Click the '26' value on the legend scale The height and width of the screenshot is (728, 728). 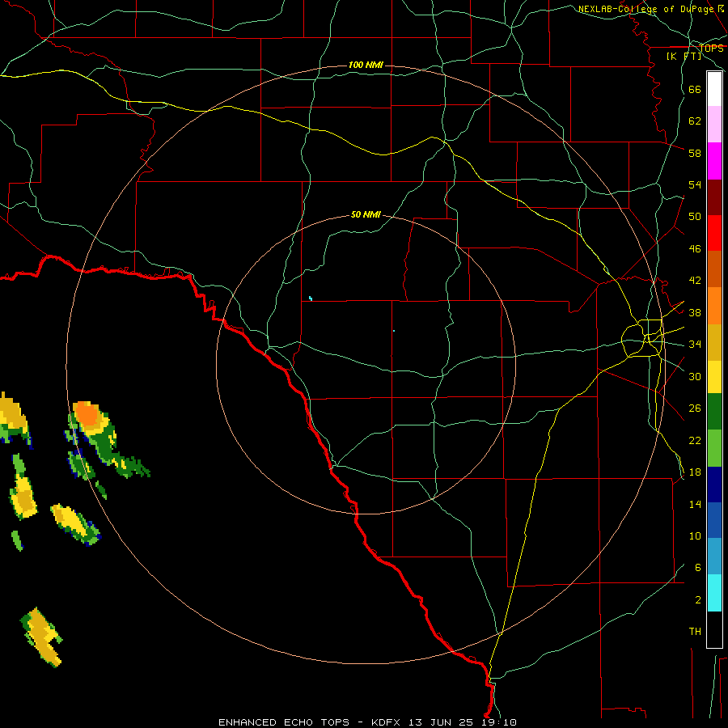pos(695,408)
